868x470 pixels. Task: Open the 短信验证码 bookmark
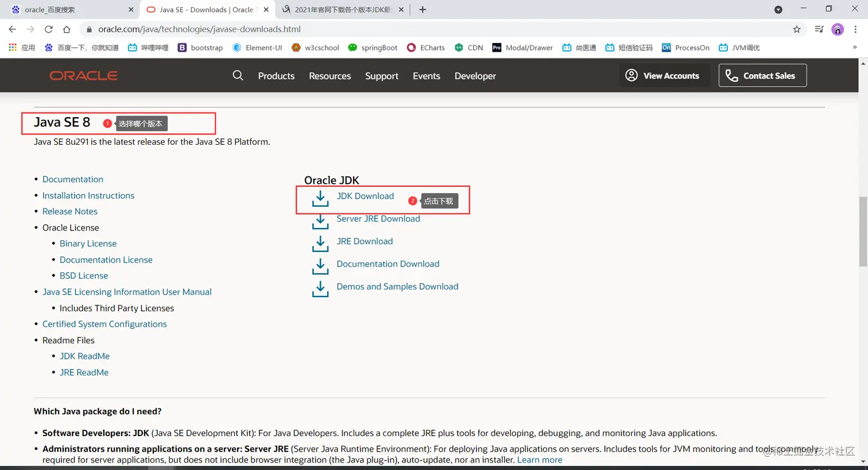point(629,48)
